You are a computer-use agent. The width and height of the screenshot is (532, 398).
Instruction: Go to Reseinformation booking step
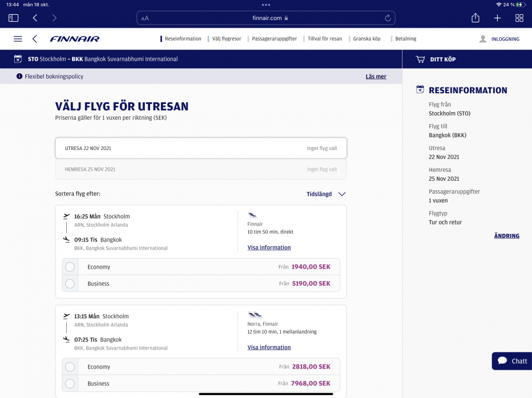183,39
